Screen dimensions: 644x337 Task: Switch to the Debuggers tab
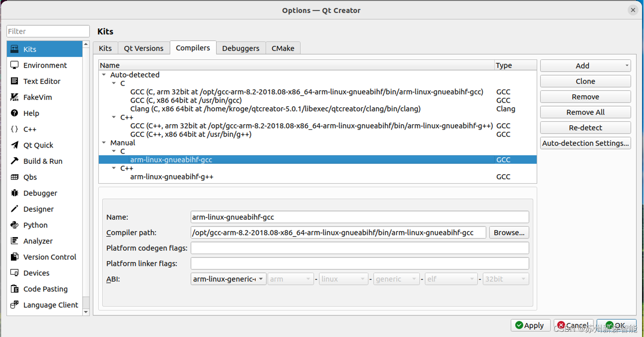(x=240, y=48)
